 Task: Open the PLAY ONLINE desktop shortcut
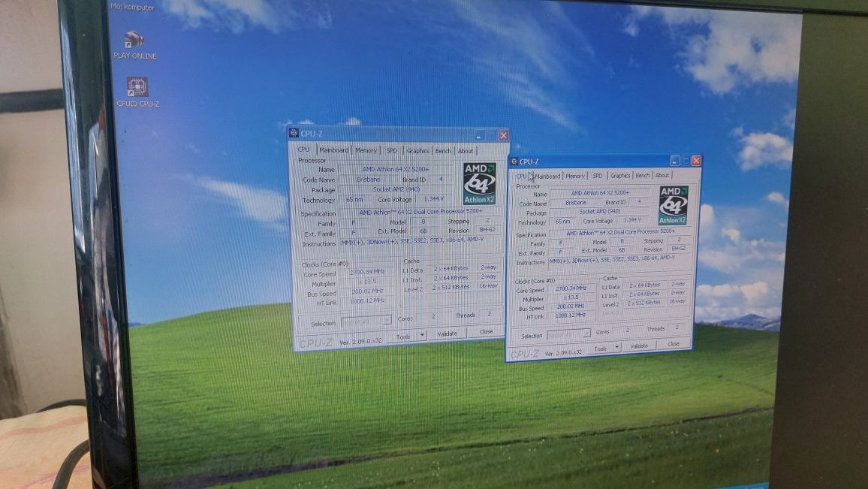click(134, 45)
